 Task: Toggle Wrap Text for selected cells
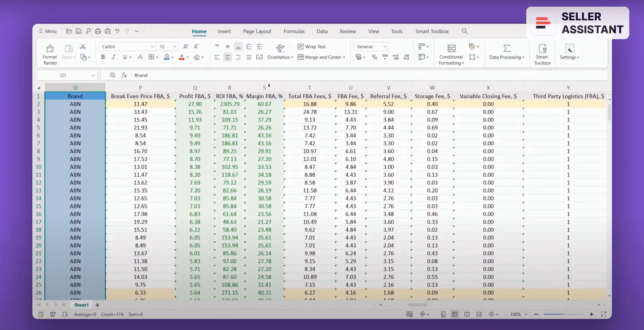click(x=312, y=47)
